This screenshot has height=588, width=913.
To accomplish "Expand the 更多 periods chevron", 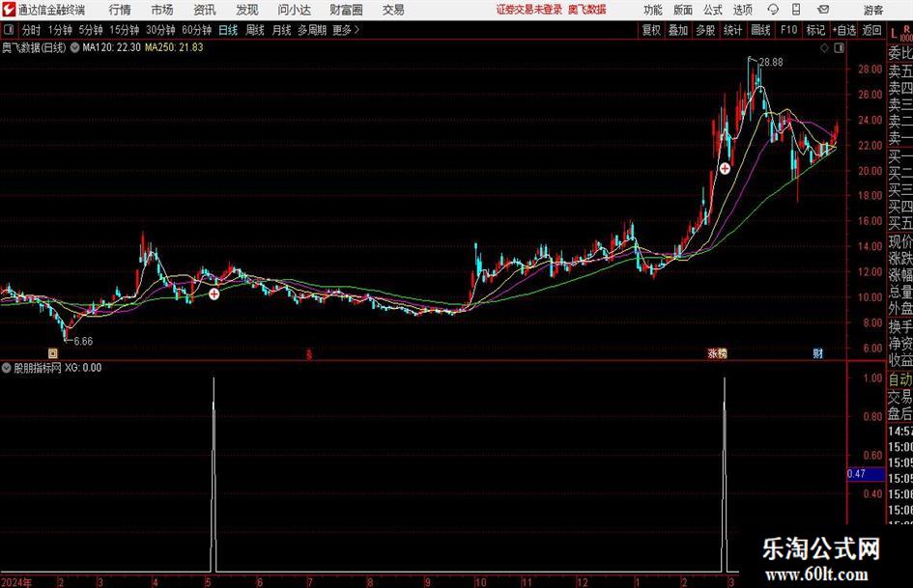I will click(357, 30).
